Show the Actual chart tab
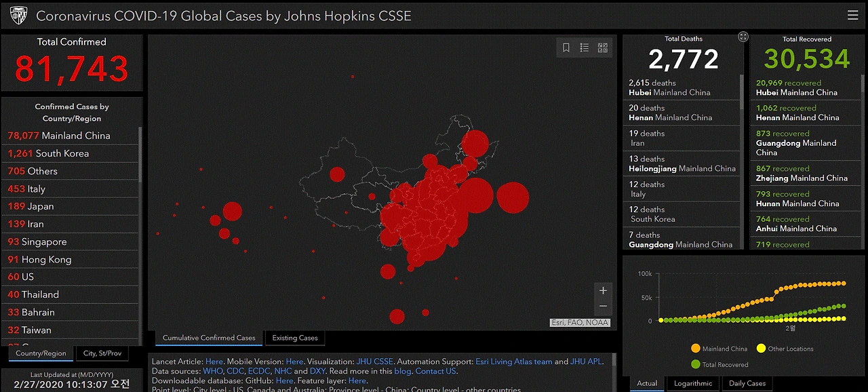 click(x=647, y=383)
